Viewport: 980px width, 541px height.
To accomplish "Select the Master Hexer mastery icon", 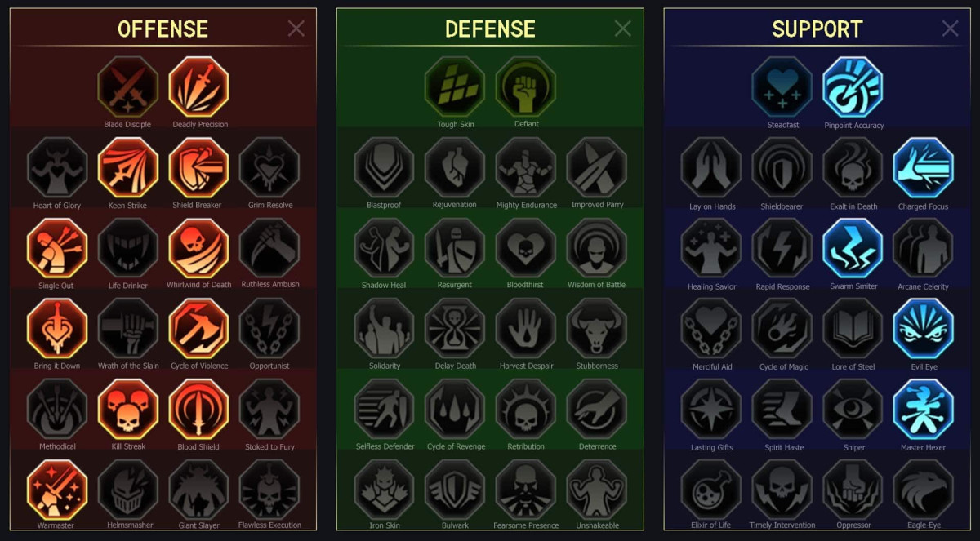I will point(924,409).
